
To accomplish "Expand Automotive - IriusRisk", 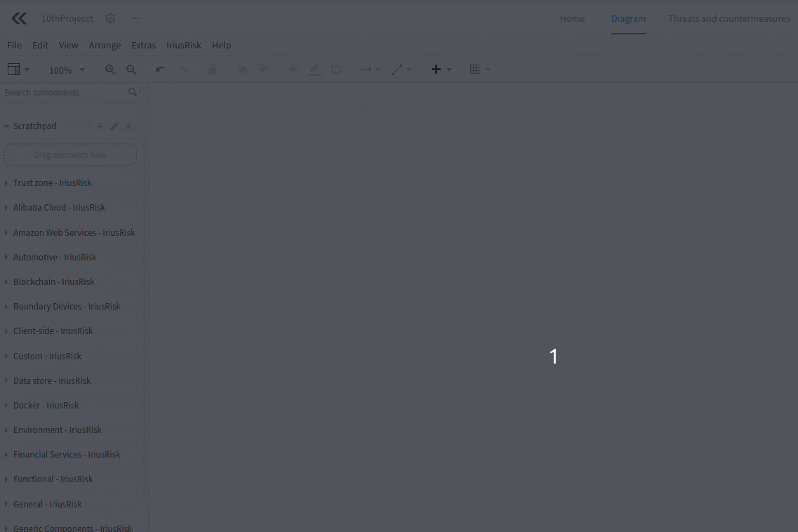I will (6, 257).
